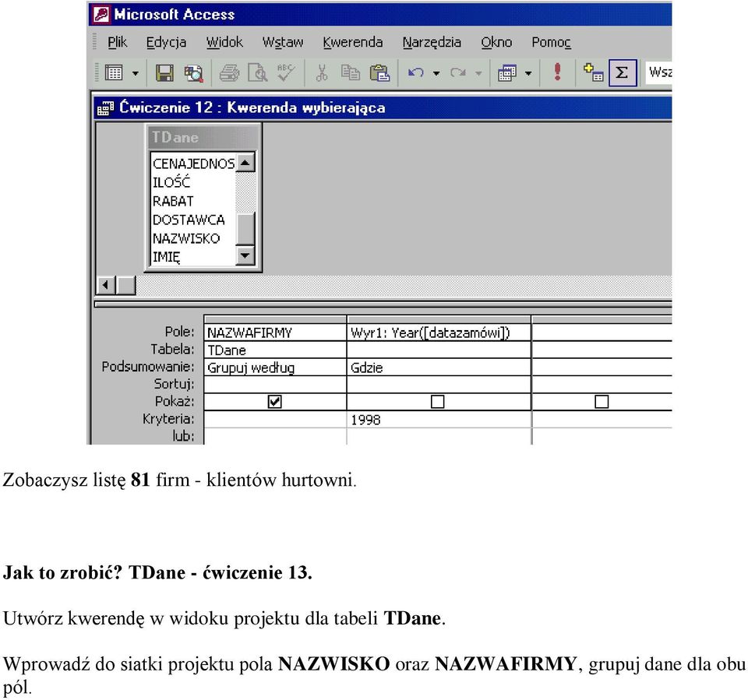Open the Kwerenda menu
The image size is (748, 700).
[x=352, y=43]
